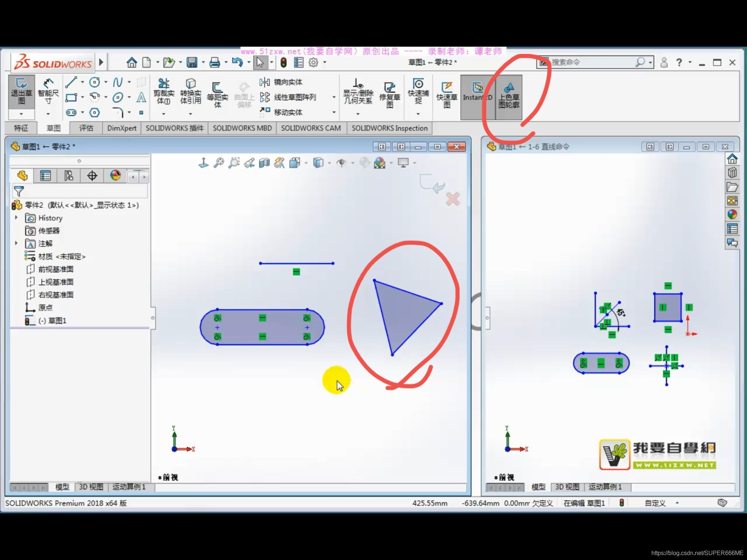Click the Zoom to Fit view icon
Viewport: 747px width, 560px height.
click(218, 163)
